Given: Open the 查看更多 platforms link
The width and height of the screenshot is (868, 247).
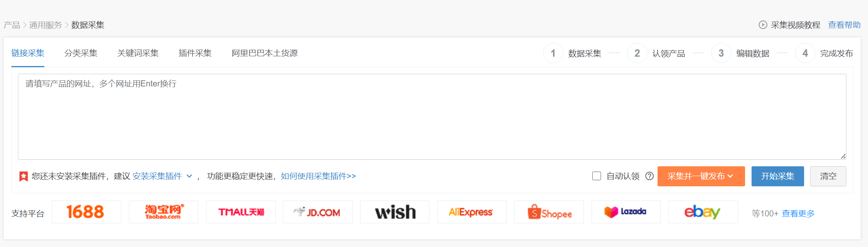Looking at the screenshot, I should point(798,214).
